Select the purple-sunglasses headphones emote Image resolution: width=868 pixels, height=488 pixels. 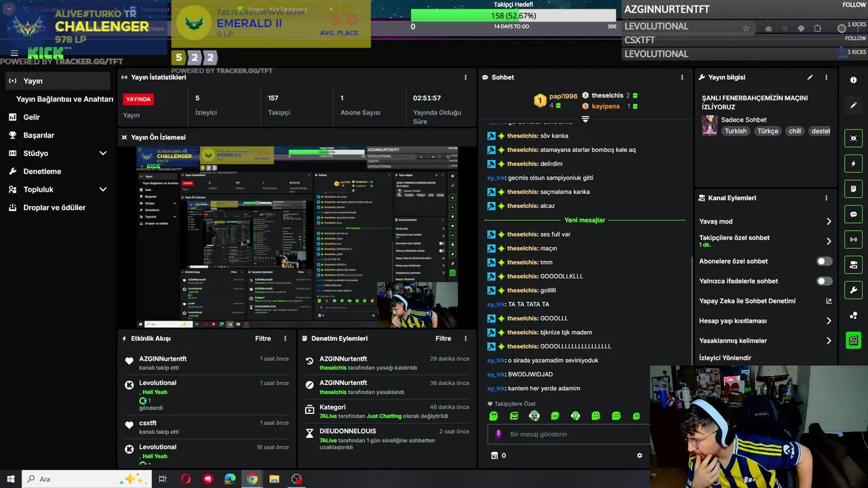click(x=534, y=415)
